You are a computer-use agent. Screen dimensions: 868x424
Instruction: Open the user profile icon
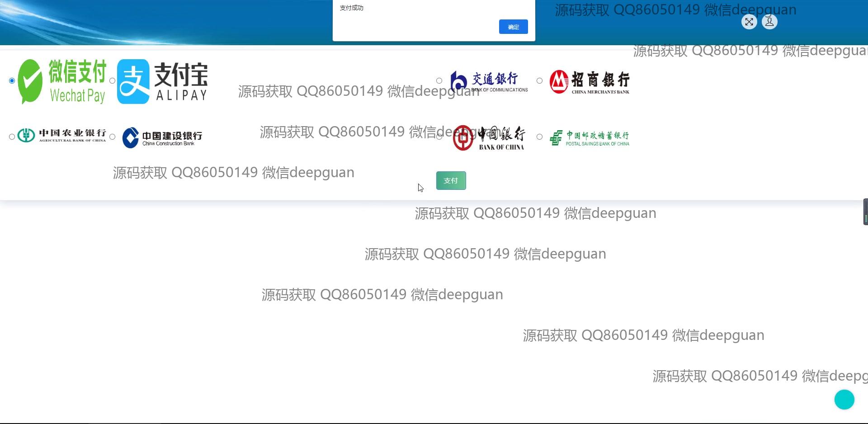(x=769, y=22)
